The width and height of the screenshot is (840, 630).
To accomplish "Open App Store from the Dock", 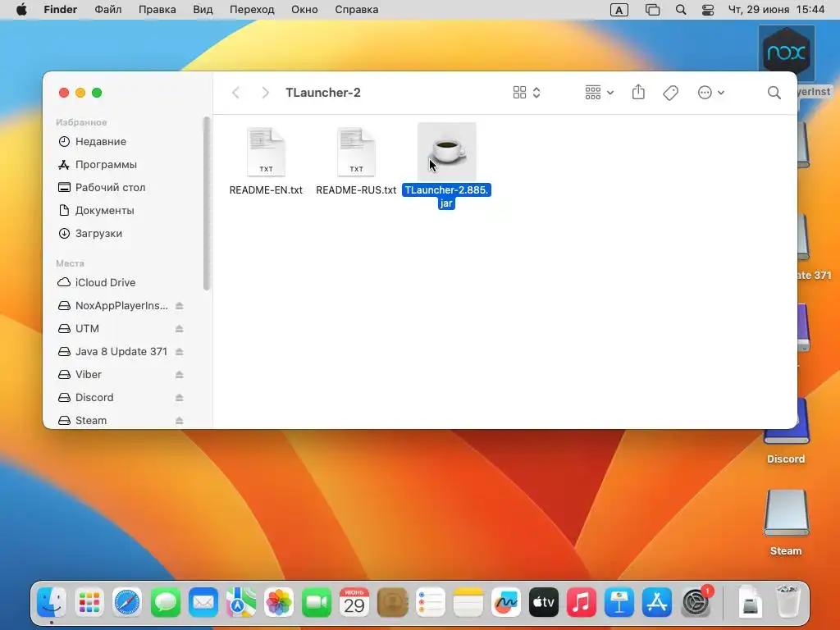I will point(657,602).
